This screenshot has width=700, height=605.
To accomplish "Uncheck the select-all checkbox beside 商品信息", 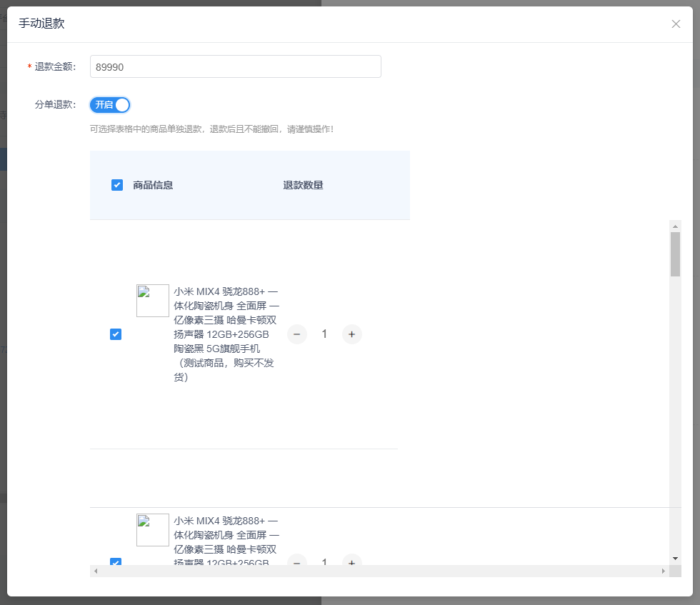I will (117, 185).
